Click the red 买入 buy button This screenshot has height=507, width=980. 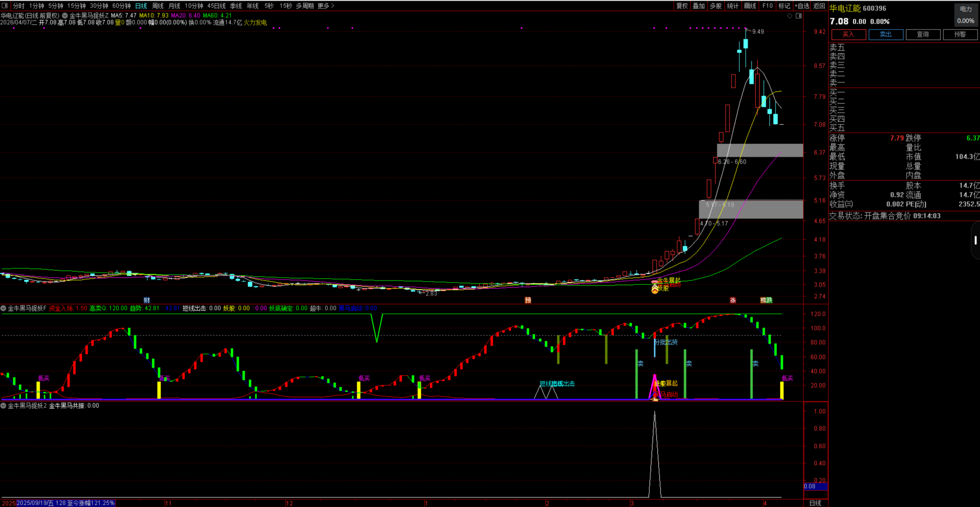point(848,34)
